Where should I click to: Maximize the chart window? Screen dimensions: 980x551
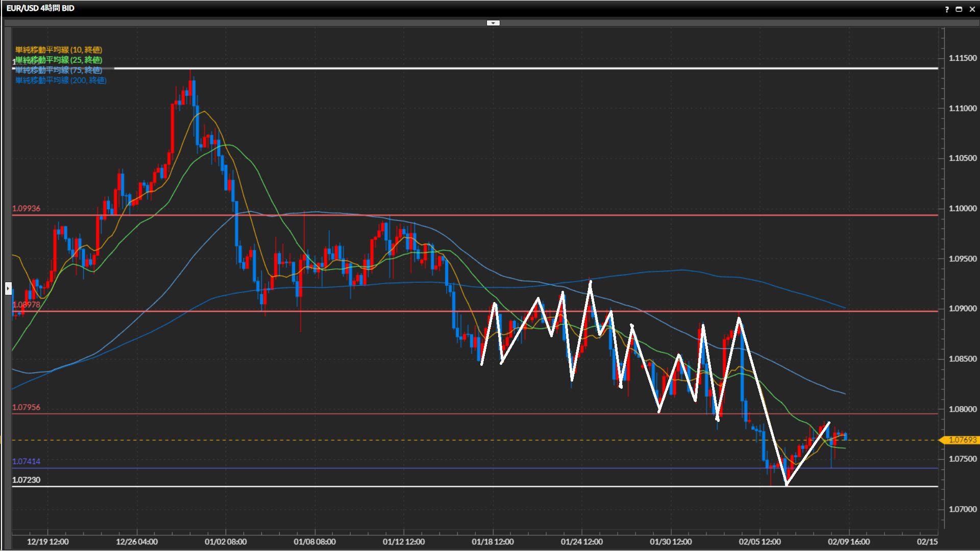pyautogui.click(x=959, y=9)
